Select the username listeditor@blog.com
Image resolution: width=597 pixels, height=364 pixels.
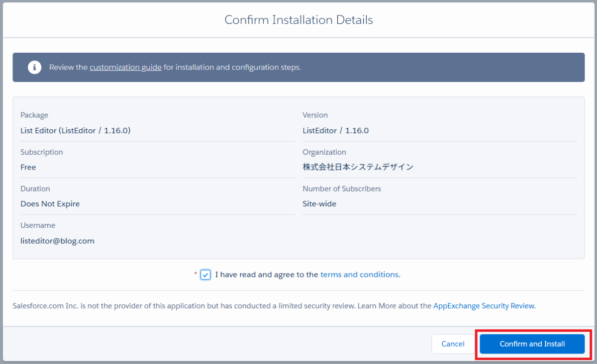tap(57, 241)
